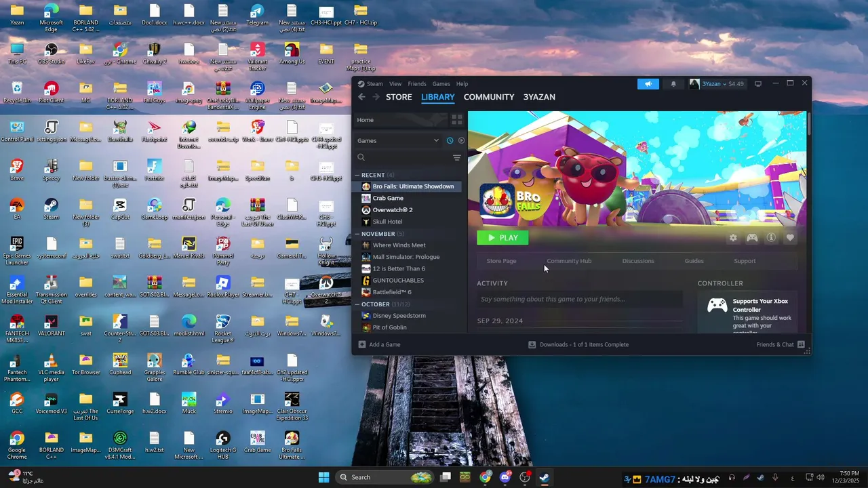Open Bro Falls Guides
The width and height of the screenshot is (868, 488).
(x=694, y=261)
